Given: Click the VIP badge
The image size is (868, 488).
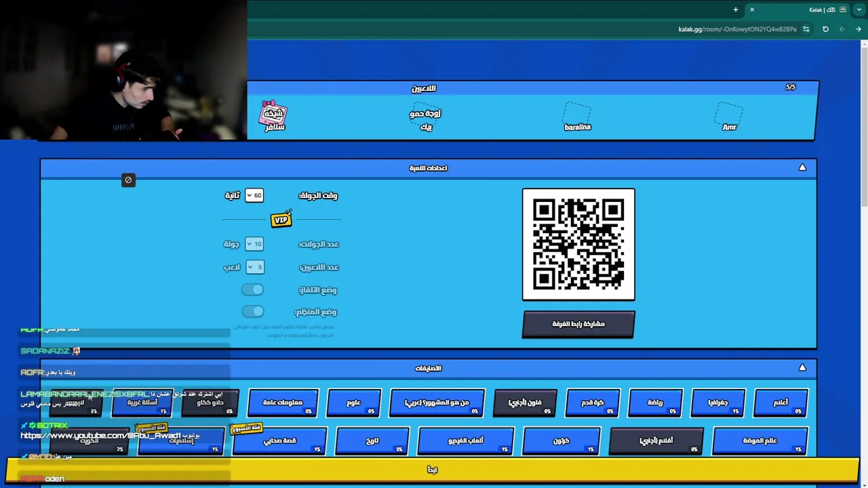Looking at the screenshot, I should point(281,219).
